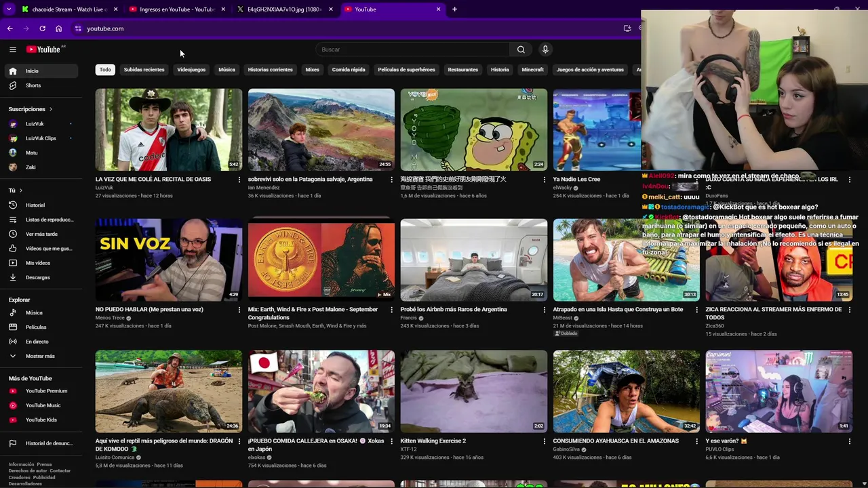Click the search magnifier button
Viewport: 868px width, 488px height.
(x=521, y=49)
